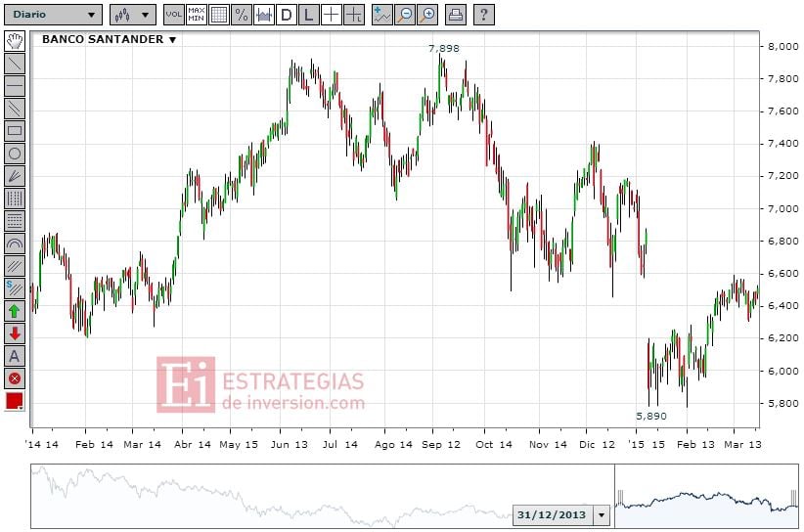Click the left handle of navigator range

click(620, 498)
